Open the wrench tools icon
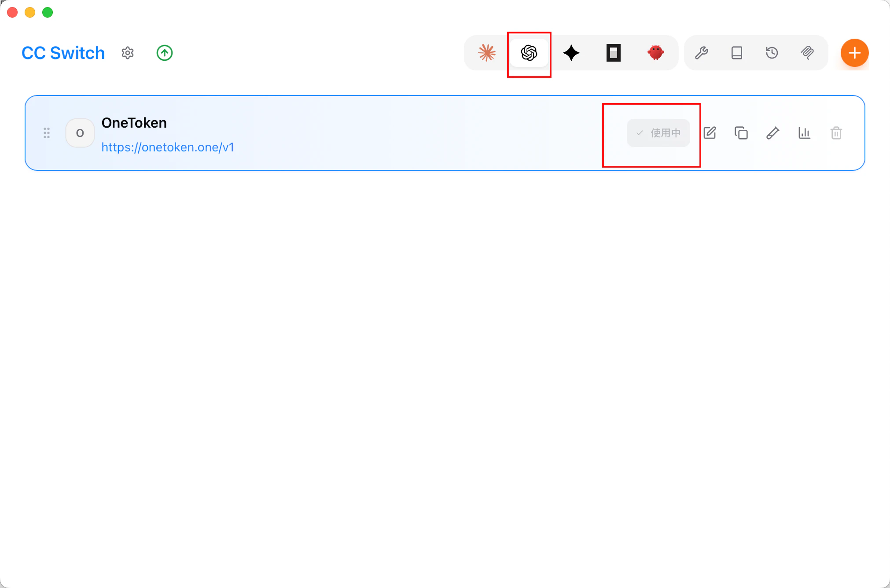 point(702,53)
